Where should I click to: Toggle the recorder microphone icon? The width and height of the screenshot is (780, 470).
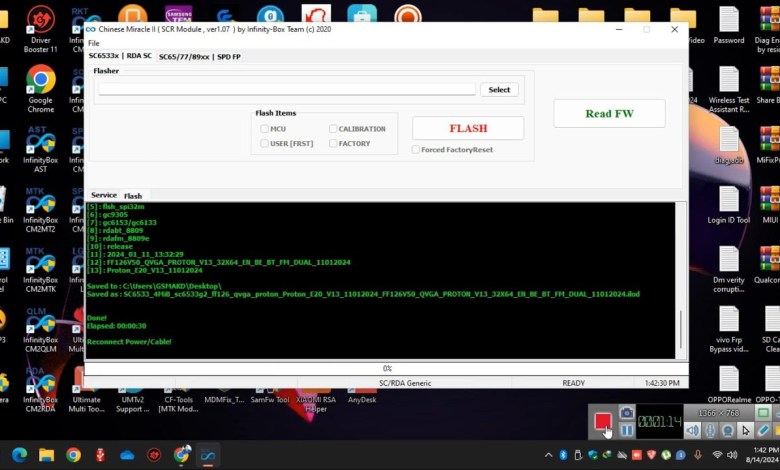pos(709,430)
